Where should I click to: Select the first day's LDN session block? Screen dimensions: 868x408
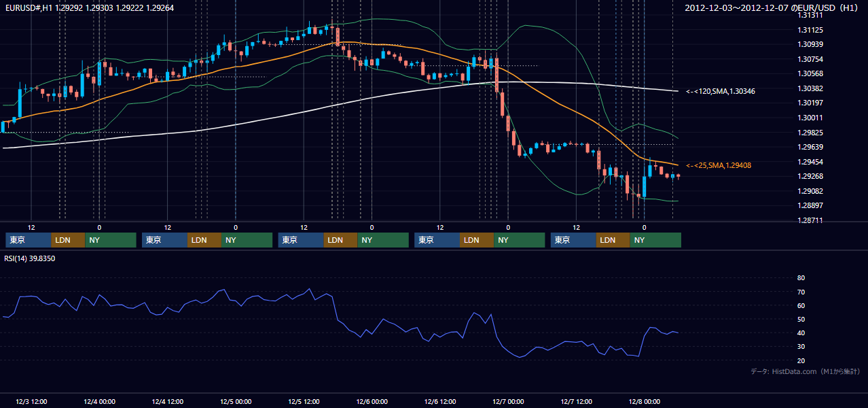(68, 240)
